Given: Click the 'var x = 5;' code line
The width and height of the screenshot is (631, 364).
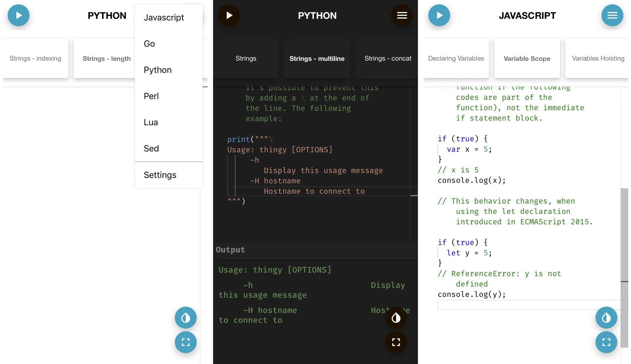Looking at the screenshot, I should point(469,149).
